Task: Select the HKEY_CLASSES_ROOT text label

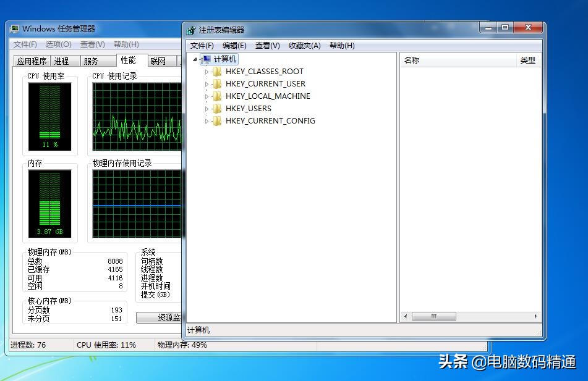Action: (x=265, y=72)
